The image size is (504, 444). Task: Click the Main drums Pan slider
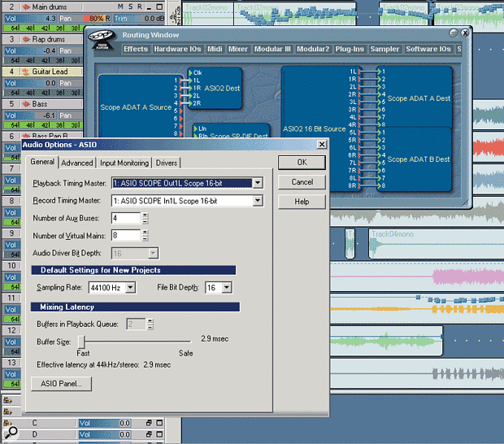85,19
